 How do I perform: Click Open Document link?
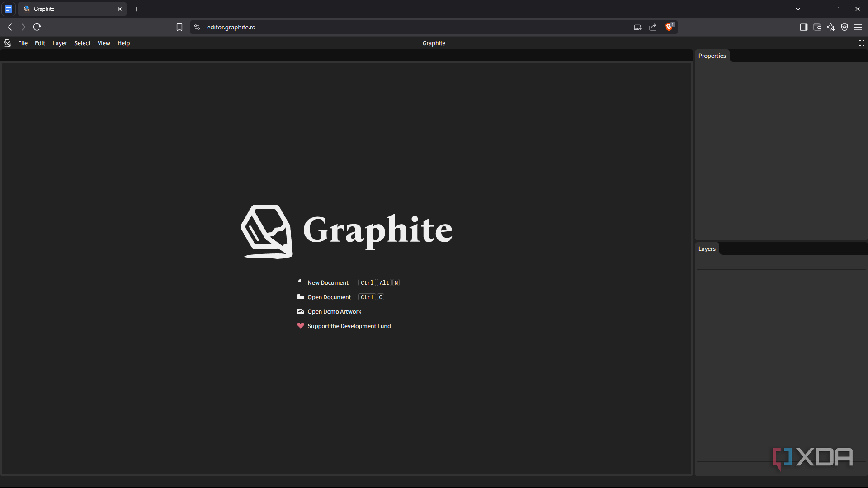click(329, 297)
